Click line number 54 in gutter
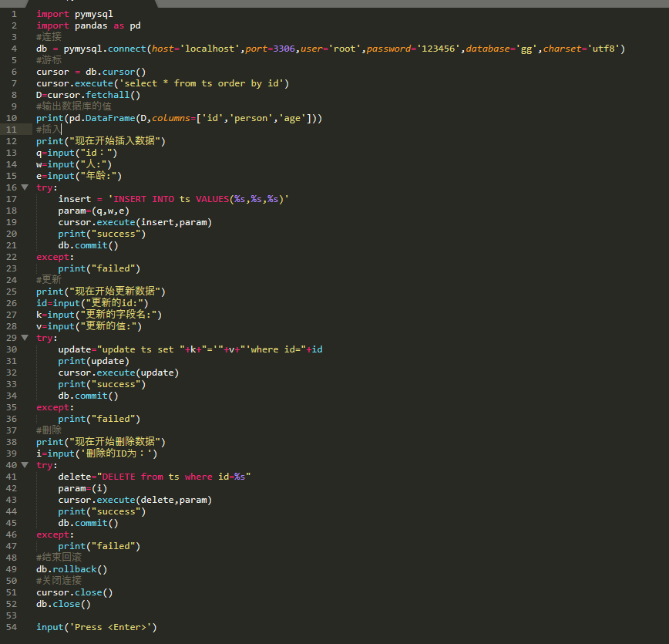The width and height of the screenshot is (669, 644). tap(12, 627)
